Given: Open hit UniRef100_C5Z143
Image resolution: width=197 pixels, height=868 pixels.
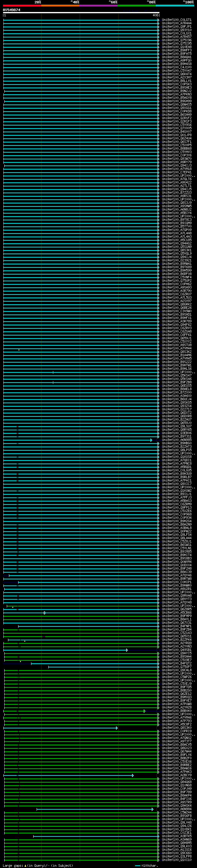Looking at the screenshot, I should click(176, 633).
